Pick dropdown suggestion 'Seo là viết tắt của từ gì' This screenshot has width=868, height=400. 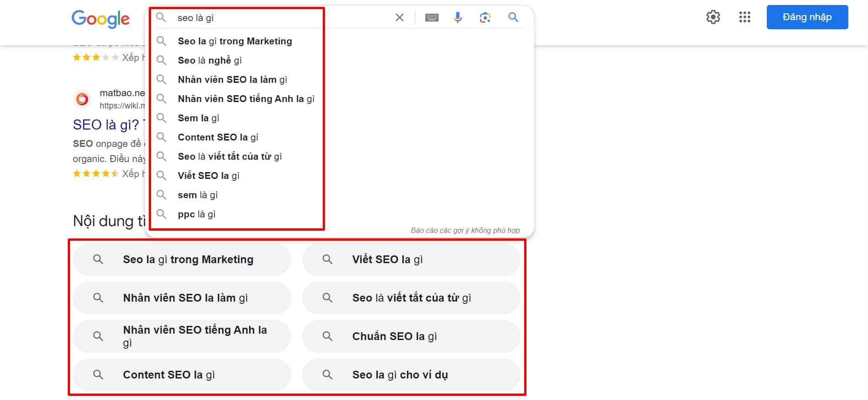tap(339, 157)
